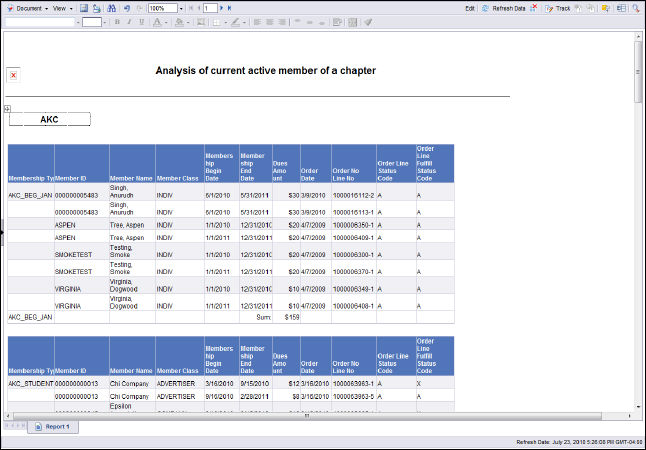Click the purge data icon
The image size is (646, 450).
point(534,7)
